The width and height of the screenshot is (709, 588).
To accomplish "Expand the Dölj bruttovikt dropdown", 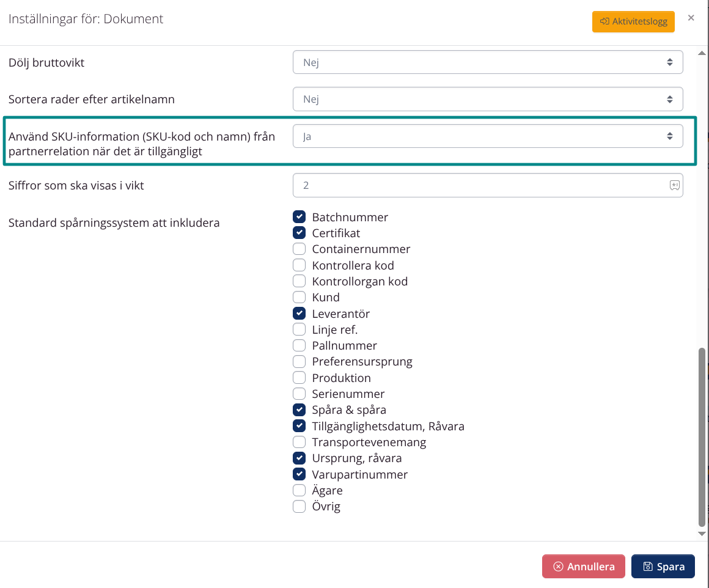I will 487,62.
